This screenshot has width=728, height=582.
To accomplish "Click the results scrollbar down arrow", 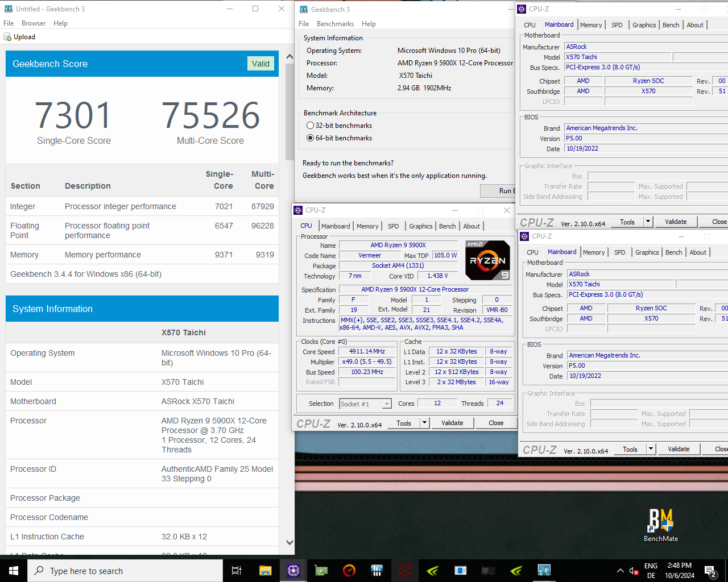I will [x=289, y=542].
